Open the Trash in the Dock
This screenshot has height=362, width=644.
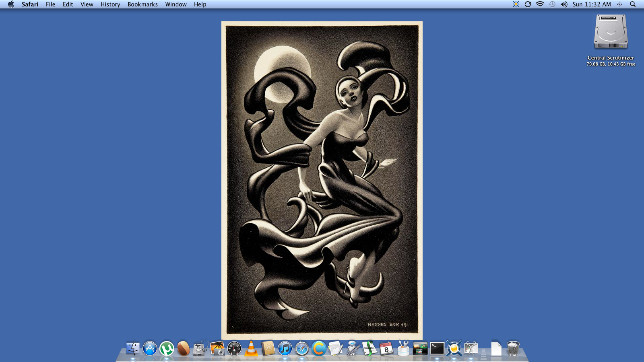point(513,348)
